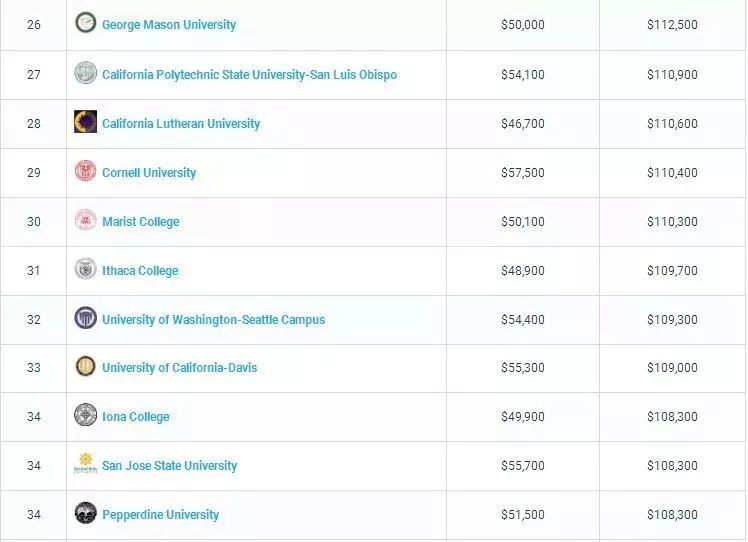The height and width of the screenshot is (542, 748).
Task: Click the Marist College logo icon
Action: 86,220
